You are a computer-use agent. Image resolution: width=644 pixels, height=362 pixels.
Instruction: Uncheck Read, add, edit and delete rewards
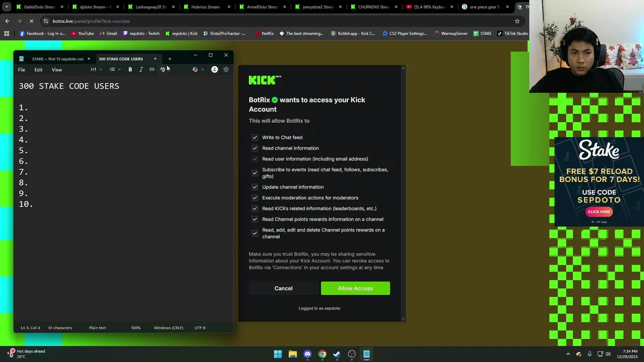coord(255,233)
